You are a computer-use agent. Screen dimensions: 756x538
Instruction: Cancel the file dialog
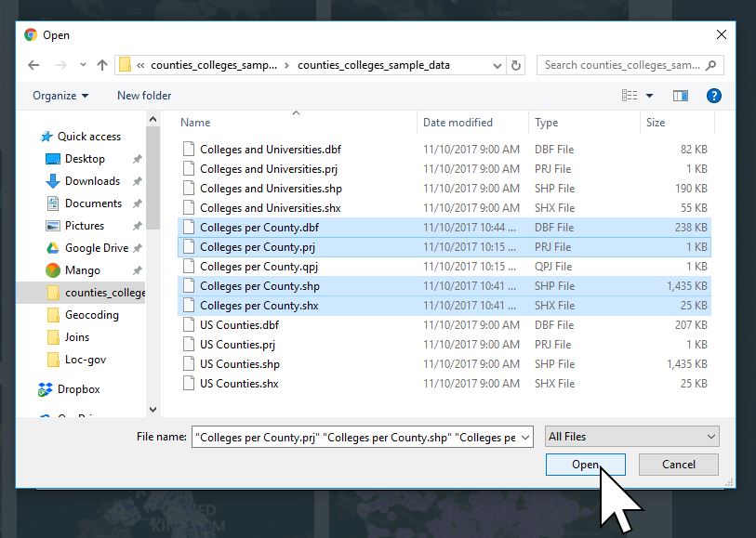678,464
